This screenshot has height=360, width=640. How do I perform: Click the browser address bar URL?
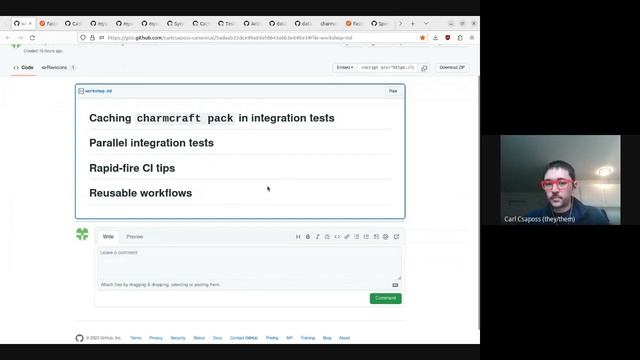click(230, 38)
